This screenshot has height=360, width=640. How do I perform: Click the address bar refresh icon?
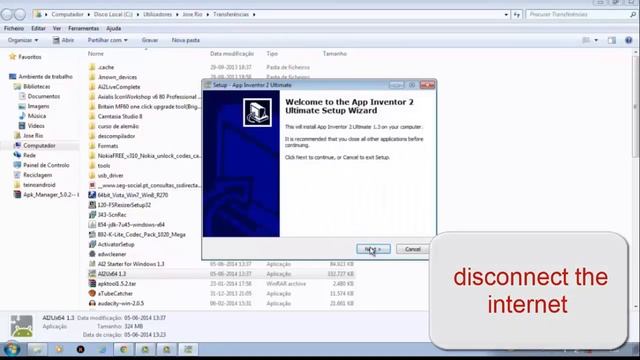[517, 14]
